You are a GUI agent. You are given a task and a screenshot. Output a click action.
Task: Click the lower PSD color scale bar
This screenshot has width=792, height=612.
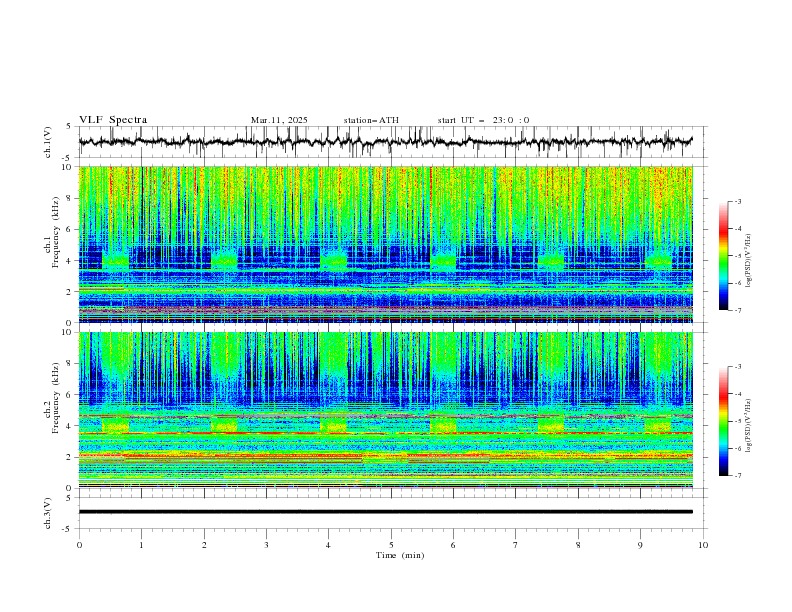click(x=724, y=421)
